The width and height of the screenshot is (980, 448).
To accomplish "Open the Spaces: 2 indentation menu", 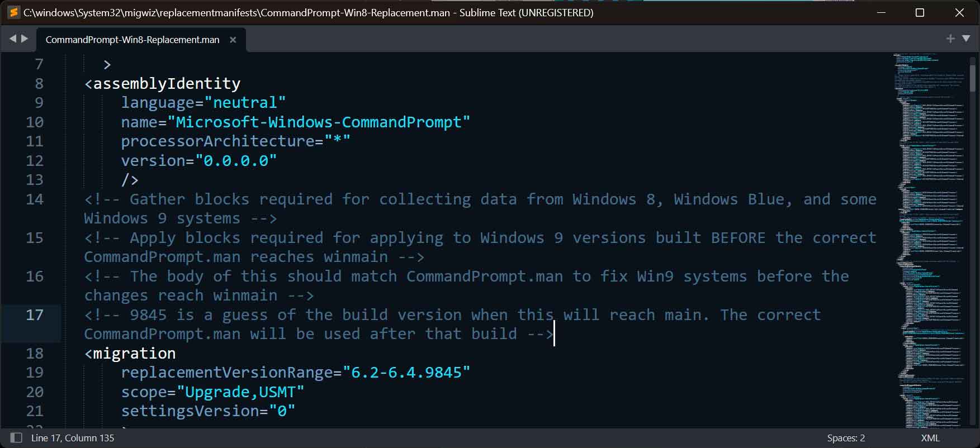I will point(846,438).
